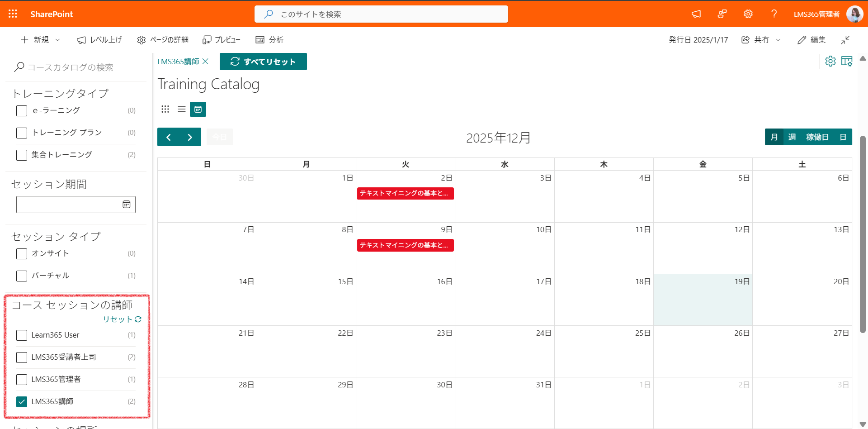This screenshot has width=868, height=429.
Task: Open the December 9 テキストマイニング event
Action: (405, 245)
